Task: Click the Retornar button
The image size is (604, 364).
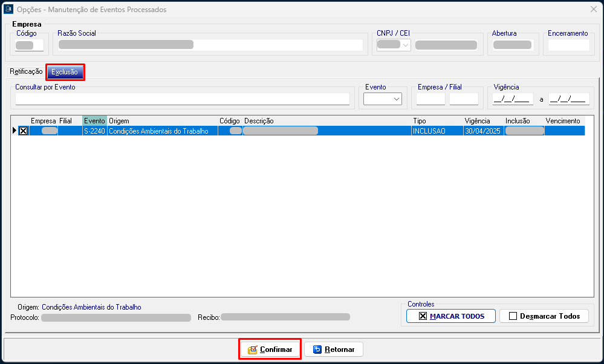Action: click(333, 349)
